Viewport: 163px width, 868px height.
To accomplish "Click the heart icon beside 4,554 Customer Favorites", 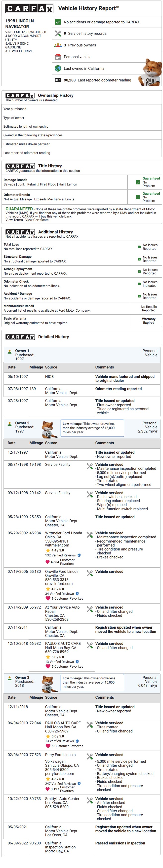I will coord(47,562).
